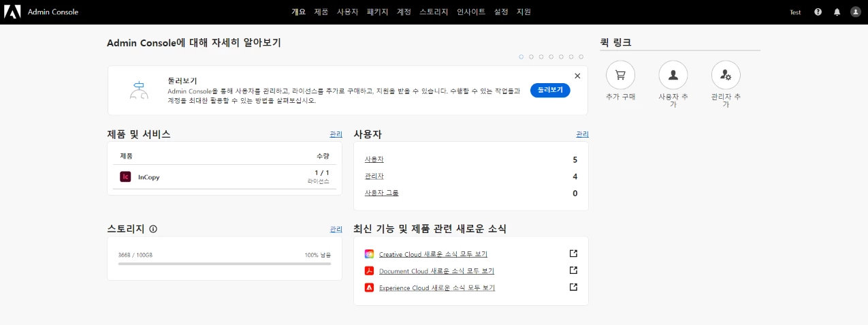Click the Experience Cloud logo icon

[x=369, y=288]
